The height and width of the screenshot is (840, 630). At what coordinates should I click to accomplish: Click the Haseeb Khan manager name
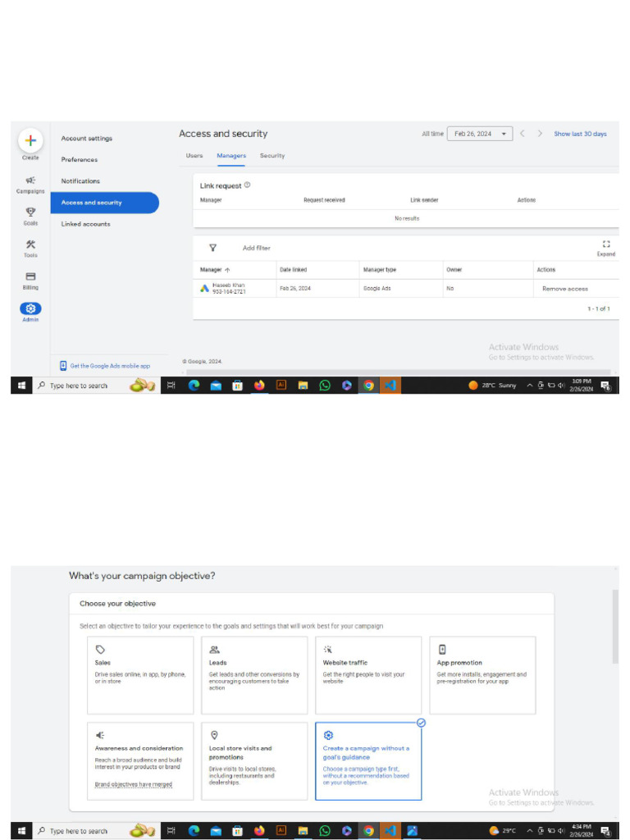(228, 285)
